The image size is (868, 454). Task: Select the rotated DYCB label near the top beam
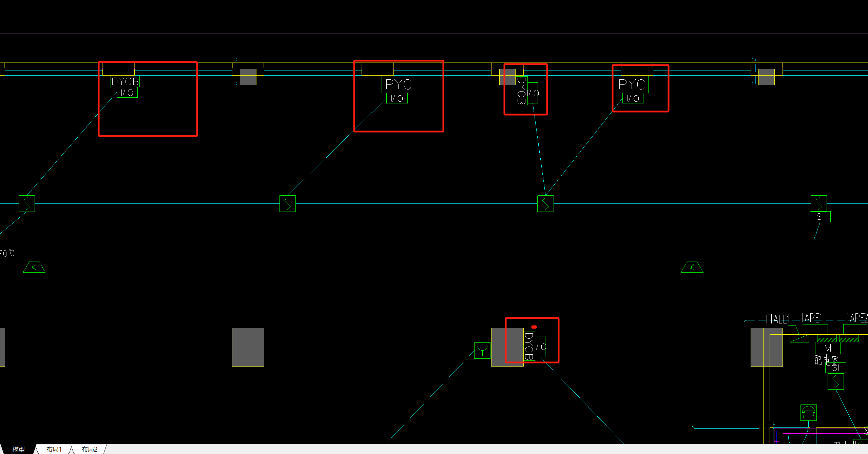tap(522, 91)
